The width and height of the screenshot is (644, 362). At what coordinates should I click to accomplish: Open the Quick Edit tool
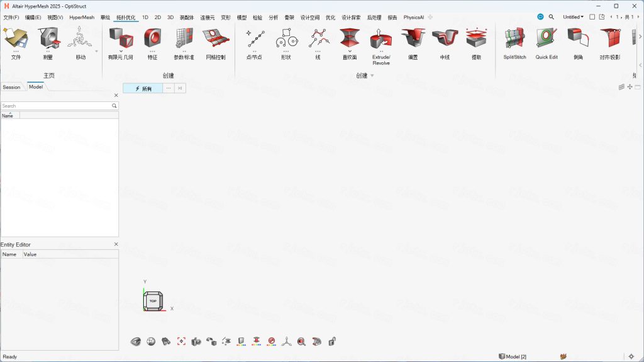pos(547,39)
